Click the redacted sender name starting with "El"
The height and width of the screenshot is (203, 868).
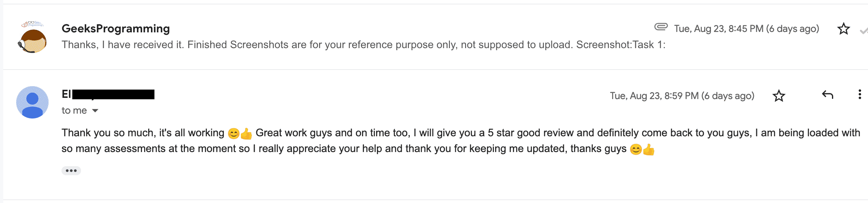click(108, 94)
